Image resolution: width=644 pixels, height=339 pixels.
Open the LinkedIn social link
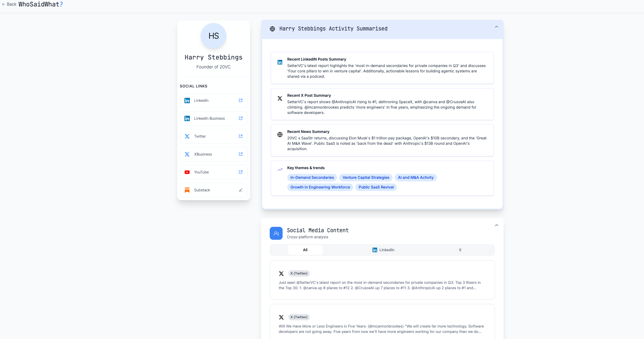click(x=213, y=101)
